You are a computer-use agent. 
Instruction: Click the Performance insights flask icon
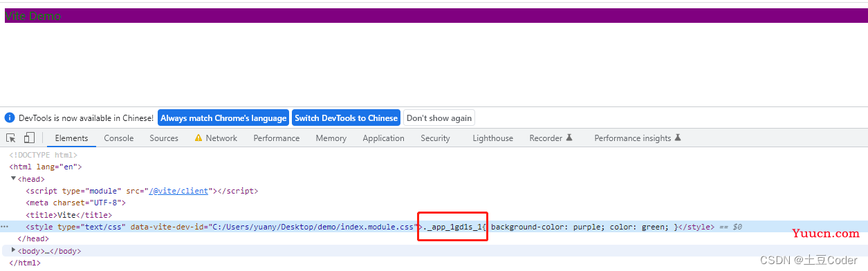(x=678, y=138)
